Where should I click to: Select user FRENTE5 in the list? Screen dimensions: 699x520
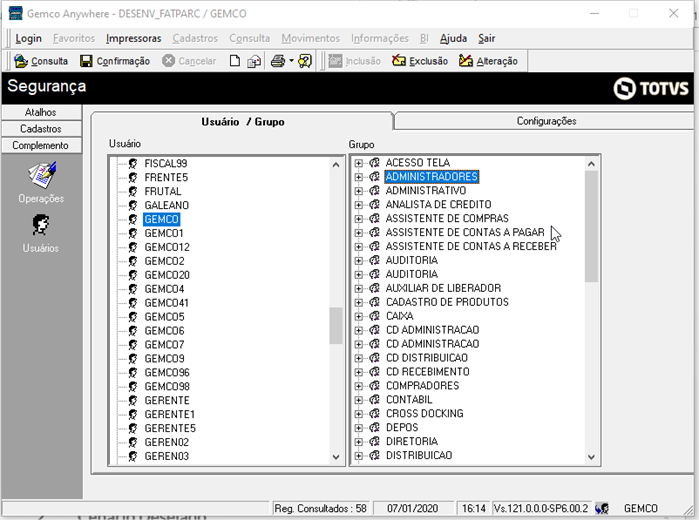pyautogui.click(x=166, y=177)
